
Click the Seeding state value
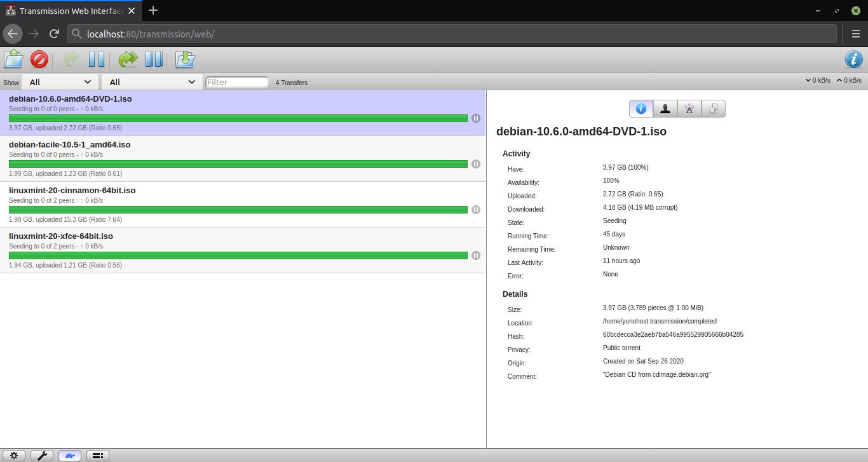point(614,221)
